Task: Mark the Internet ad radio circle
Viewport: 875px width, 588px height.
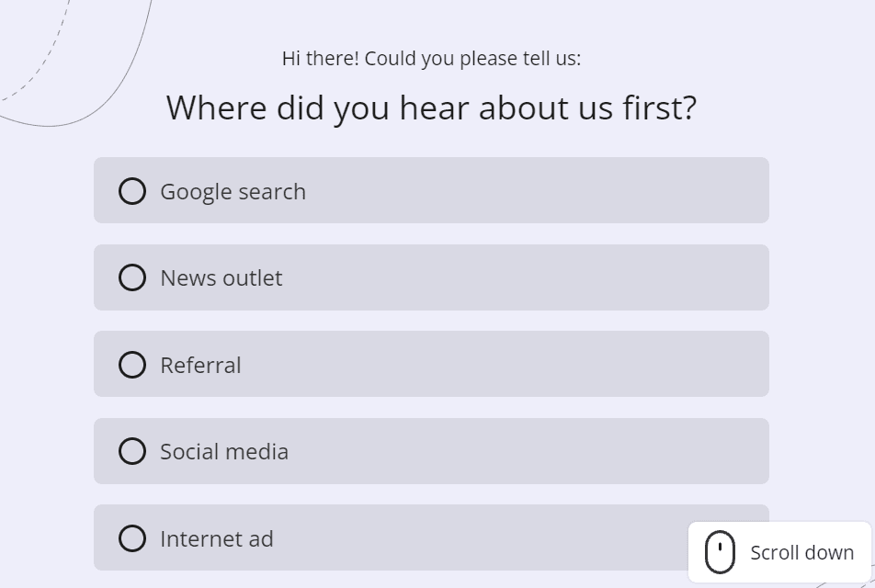Action: (x=132, y=538)
